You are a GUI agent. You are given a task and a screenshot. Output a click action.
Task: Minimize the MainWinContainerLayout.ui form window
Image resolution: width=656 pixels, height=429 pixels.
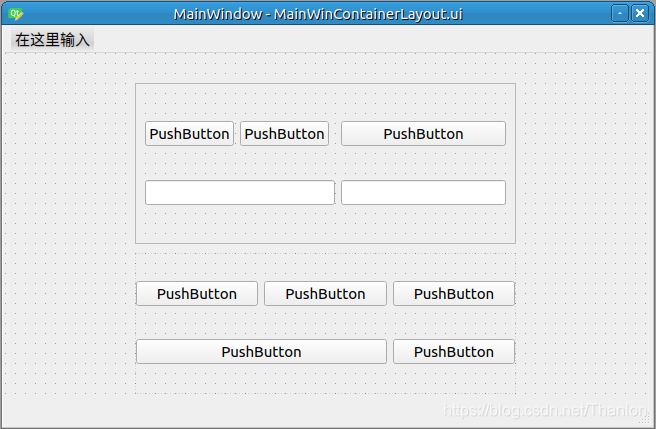click(620, 13)
